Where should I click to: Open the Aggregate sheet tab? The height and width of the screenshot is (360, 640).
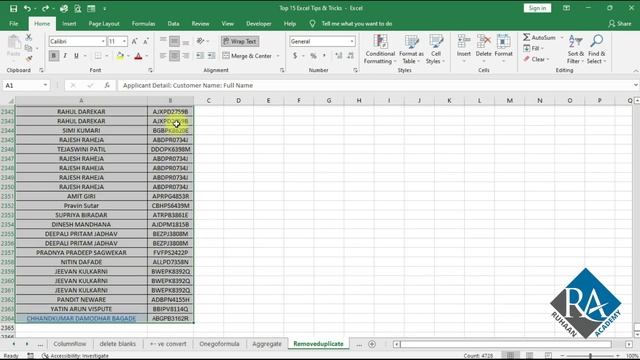click(267, 344)
